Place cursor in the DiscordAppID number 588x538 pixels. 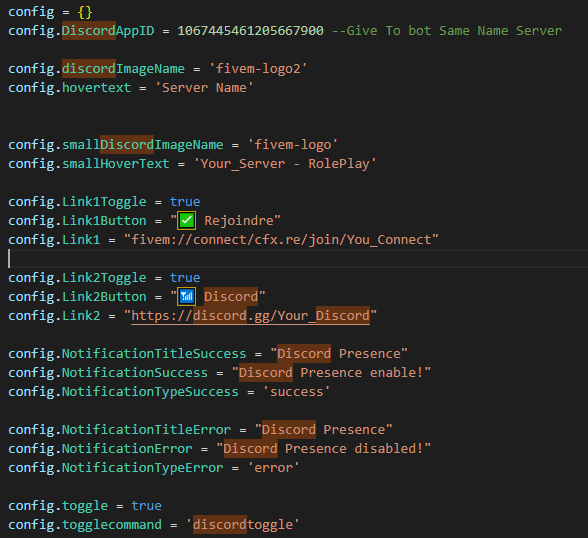pos(250,31)
